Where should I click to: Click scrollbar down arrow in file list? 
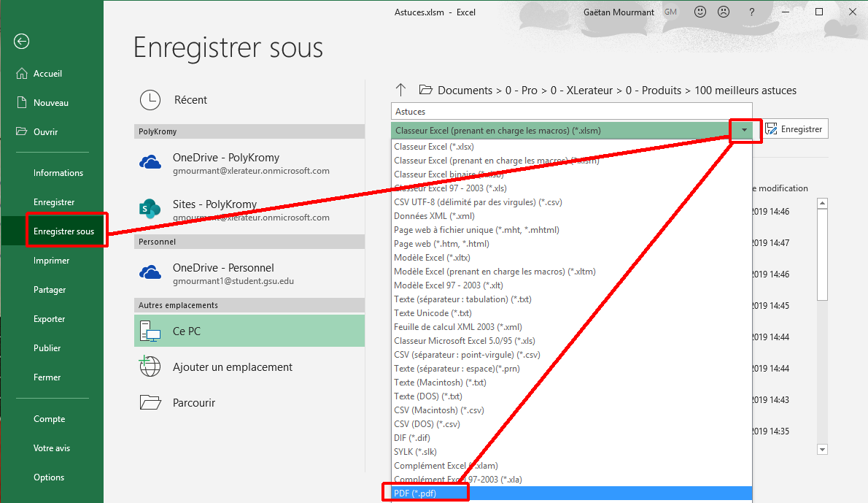click(x=822, y=450)
